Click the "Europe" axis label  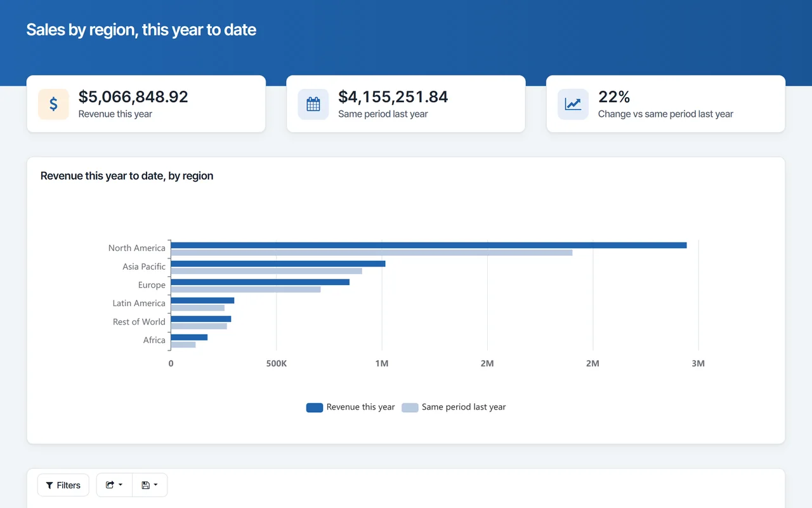pyautogui.click(x=152, y=285)
